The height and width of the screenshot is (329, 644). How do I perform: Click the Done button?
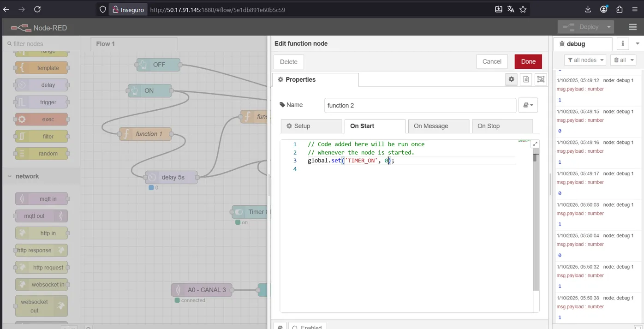tap(528, 62)
